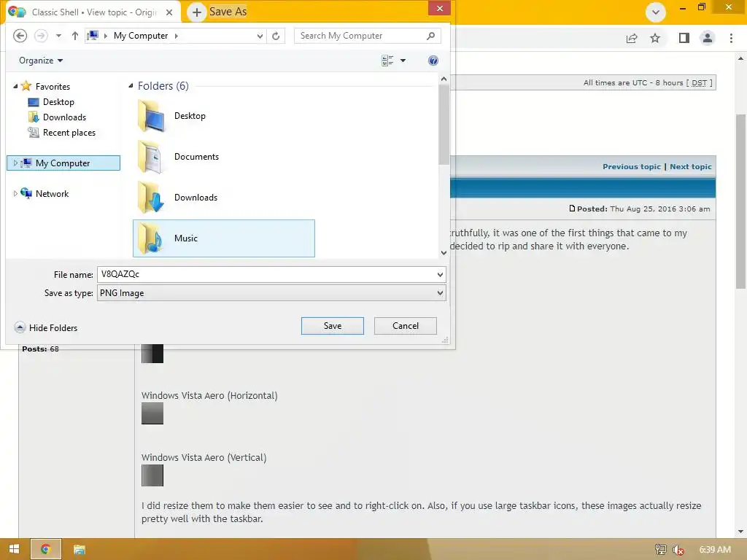Viewport: 747px width, 560px height.
Task: Expand the address bar path dropdown
Action: [260, 36]
